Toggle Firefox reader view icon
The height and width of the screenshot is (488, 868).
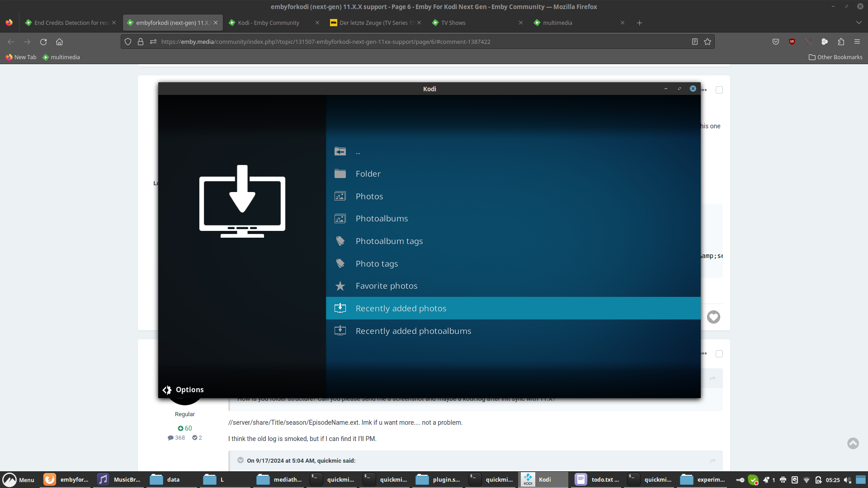[x=695, y=42]
